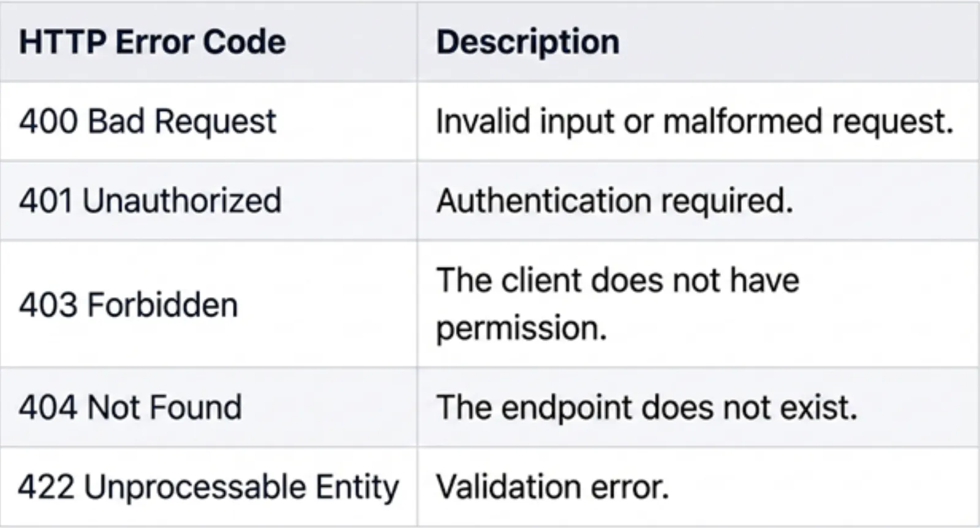This screenshot has width=980, height=528.
Task: Click the word "malformed" in the 400 description
Action: pyautogui.click(x=742, y=121)
